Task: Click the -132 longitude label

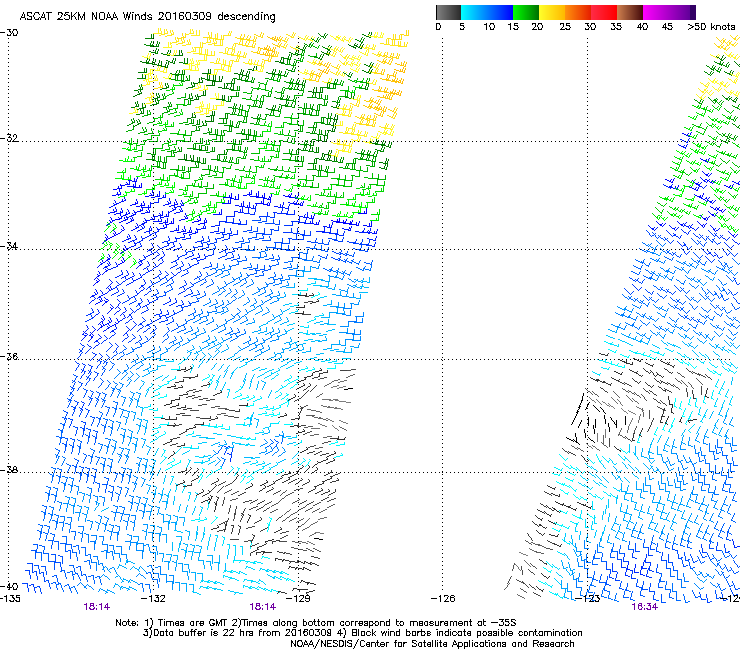Action: [x=154, y=599]
